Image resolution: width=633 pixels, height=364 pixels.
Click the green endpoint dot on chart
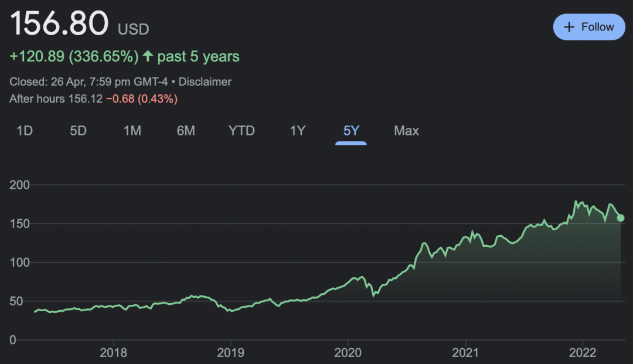pyautogui.click(x=621, y=218)
